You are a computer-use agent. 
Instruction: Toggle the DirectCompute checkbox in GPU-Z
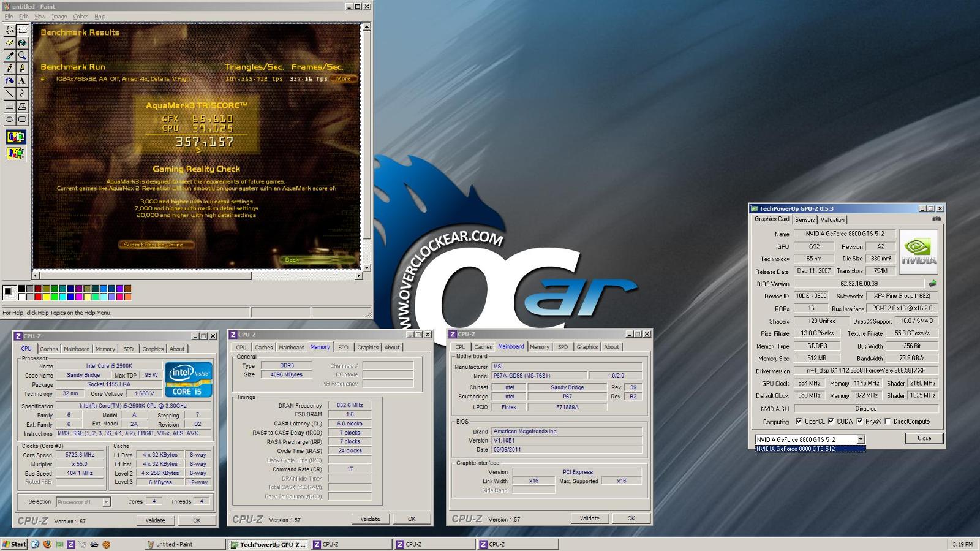[888, 421]
